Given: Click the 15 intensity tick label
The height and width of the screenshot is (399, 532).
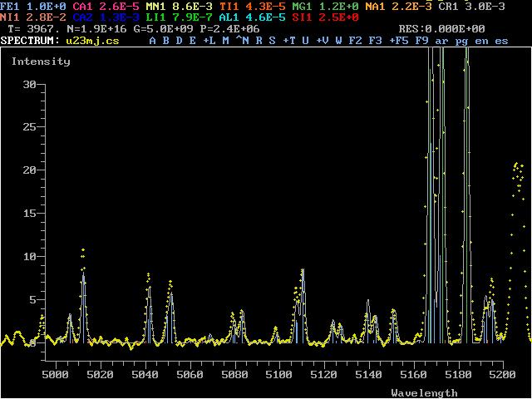Looking at the screenshot, I should click(x=29, y=214).
